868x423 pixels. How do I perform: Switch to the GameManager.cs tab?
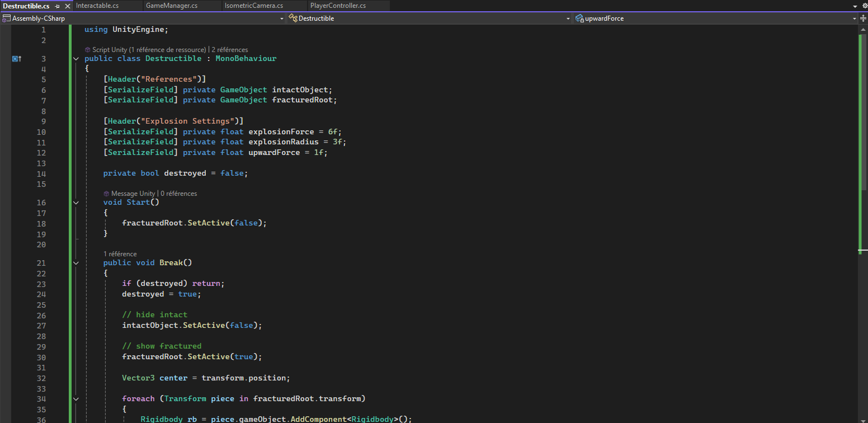coord(171,6)
